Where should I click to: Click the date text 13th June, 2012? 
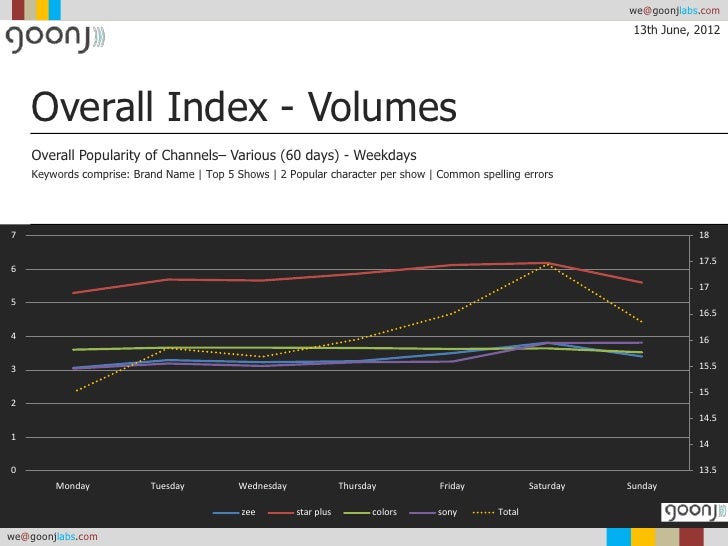[x=676, y=30]
